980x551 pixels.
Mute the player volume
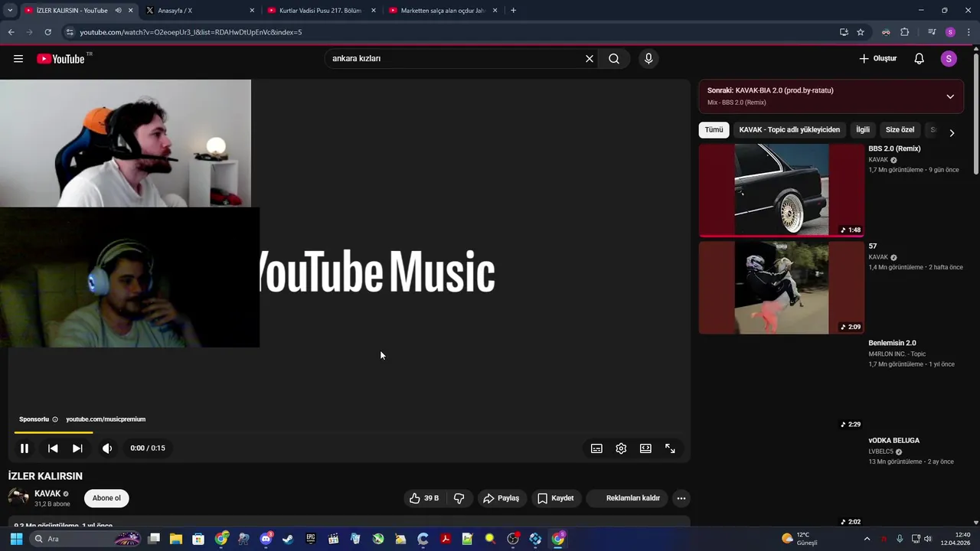click(x=107, y=448)
